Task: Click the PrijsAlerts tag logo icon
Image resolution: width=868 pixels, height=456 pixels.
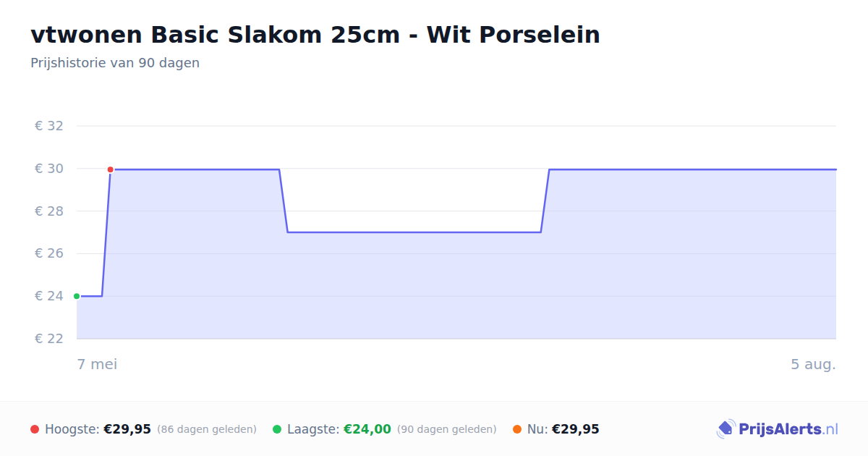Action: tap(726, 429)
